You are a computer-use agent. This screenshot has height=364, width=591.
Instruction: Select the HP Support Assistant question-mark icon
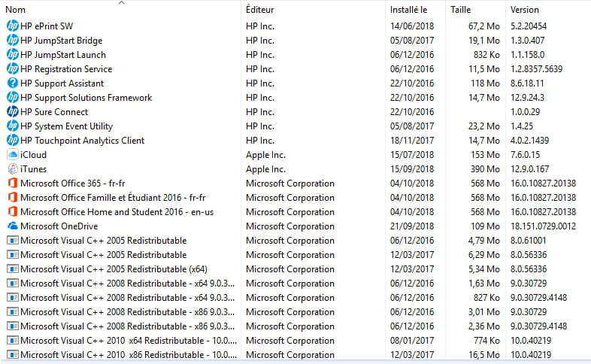(x=13, y=83)
